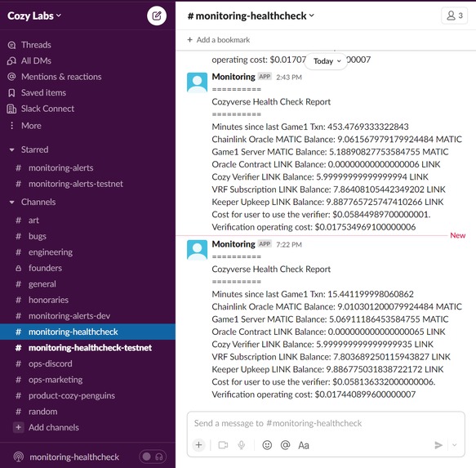Open the send options dropdown arrow
The image size is (476, 468).
point(455,445)
